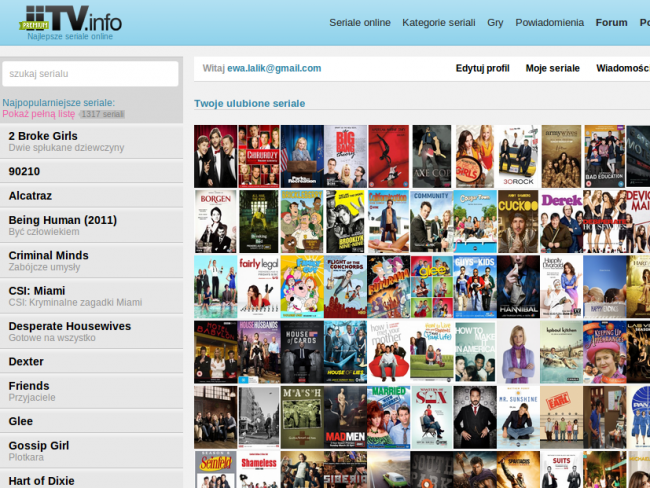The width and height of the screenshot is (650, 488).
Task: Open the Glee poster thumbnail
Action: pos(432,287)
